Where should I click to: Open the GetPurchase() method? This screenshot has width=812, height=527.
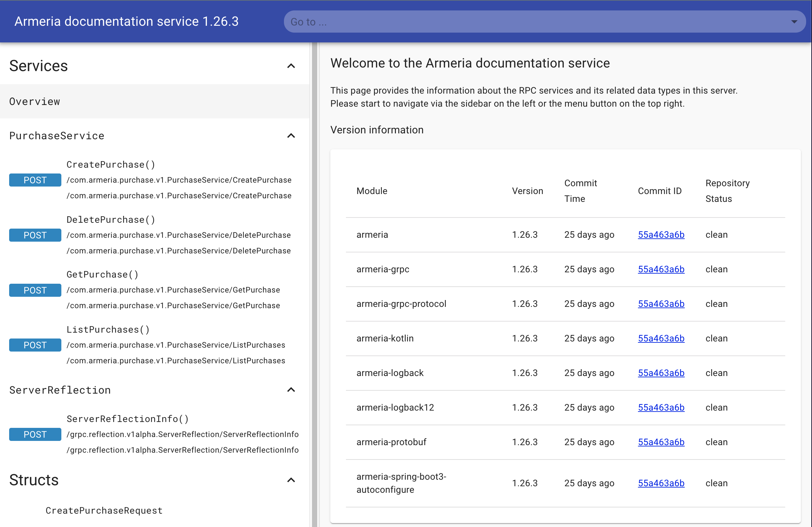click(x=102, y=274)
